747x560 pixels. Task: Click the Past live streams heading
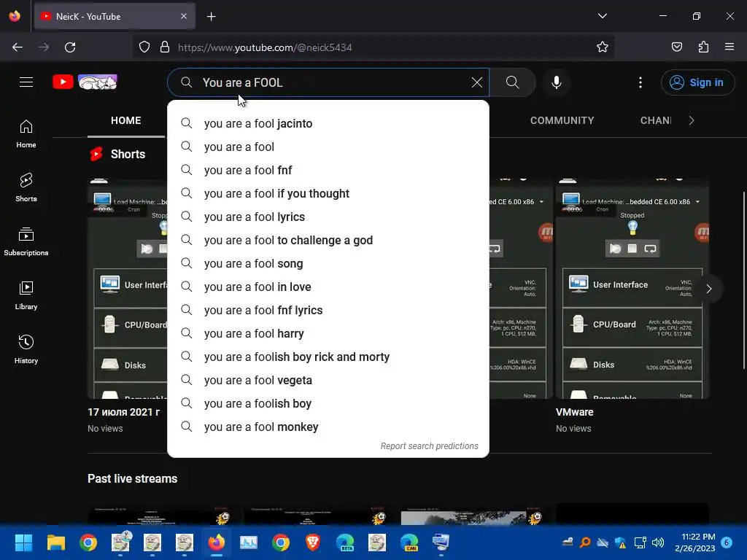click(x=133, y=478)
